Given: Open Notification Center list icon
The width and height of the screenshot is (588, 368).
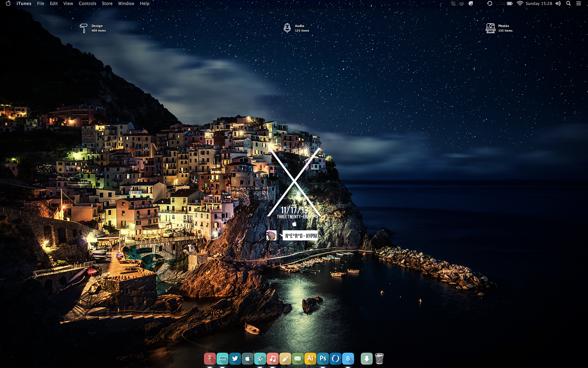Looking at the screenshot, I should (x=579, y=3).
